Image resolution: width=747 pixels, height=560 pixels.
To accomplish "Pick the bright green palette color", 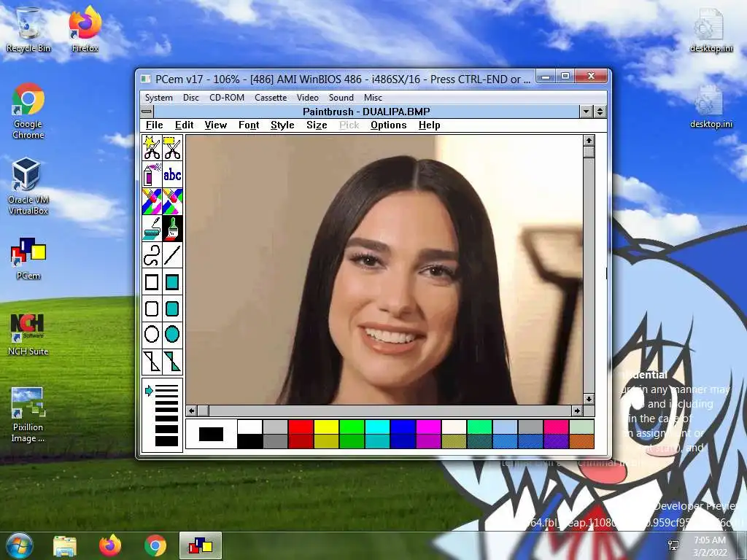I will tap(352, 426).
